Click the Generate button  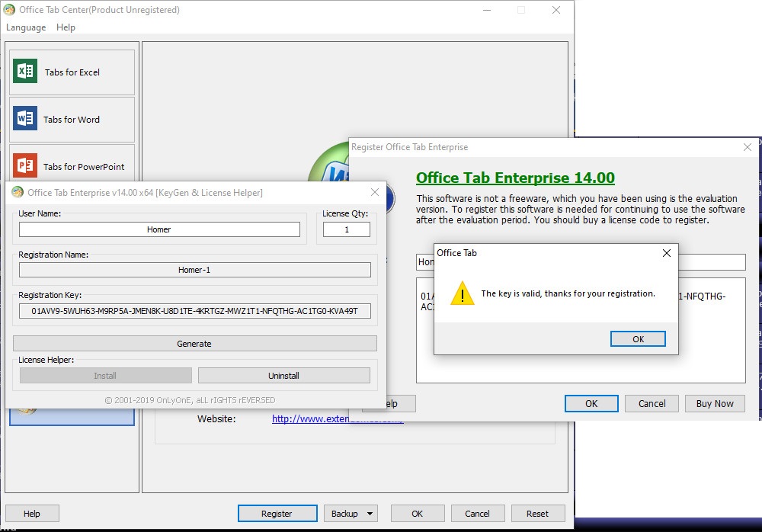[x=194, y=343]
